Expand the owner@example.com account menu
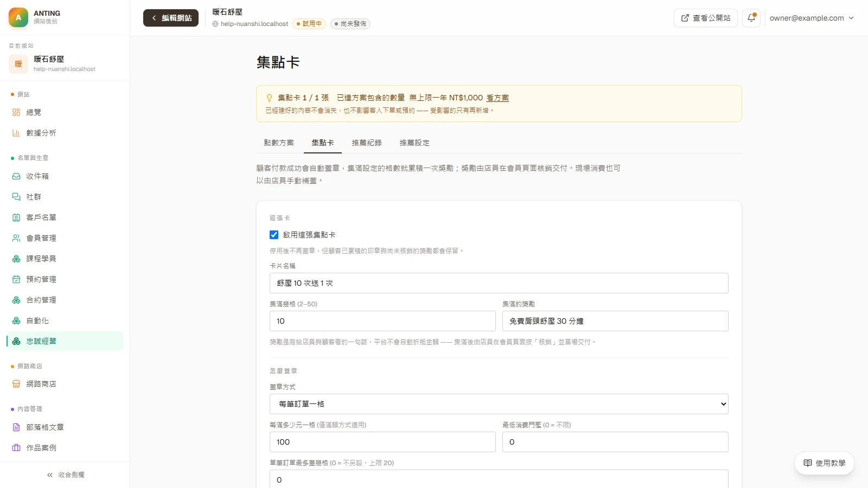The height and width of the screenshot is (488, 868). pos(812,18)
